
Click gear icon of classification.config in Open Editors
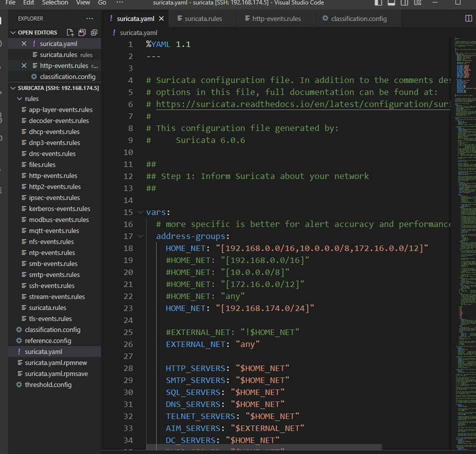(x=35, y=76)
